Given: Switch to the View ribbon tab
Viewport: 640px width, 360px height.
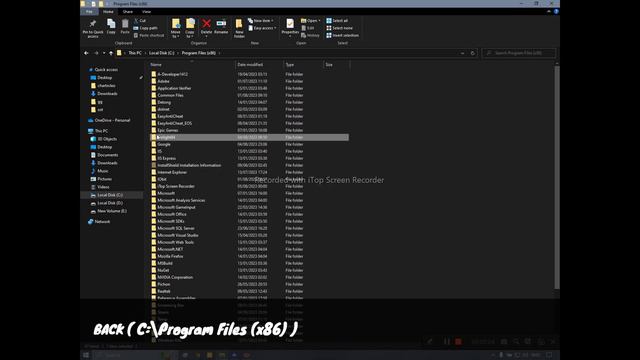Looking at the screenshot, I should (x=146, y=12).
